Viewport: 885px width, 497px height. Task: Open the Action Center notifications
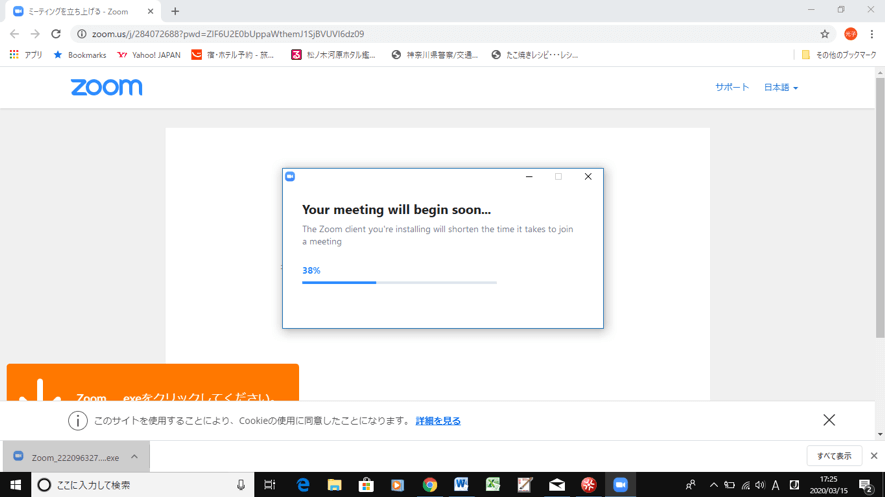(x=866, y=485)
